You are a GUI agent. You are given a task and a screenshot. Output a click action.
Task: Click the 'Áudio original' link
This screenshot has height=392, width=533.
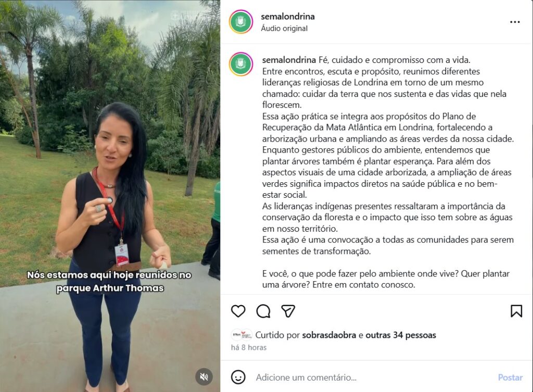coord(284,28)
